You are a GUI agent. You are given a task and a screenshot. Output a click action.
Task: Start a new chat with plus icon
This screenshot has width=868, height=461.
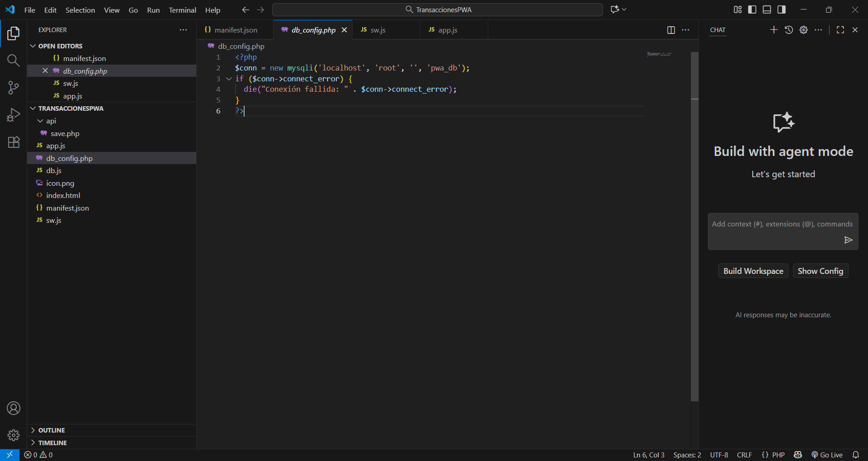click(774, 30)
